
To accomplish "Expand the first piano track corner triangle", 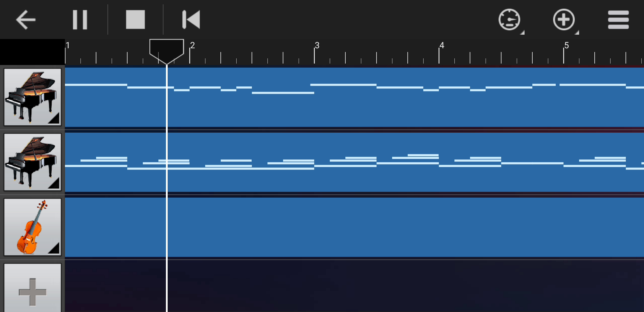I will tap(55, 119).
